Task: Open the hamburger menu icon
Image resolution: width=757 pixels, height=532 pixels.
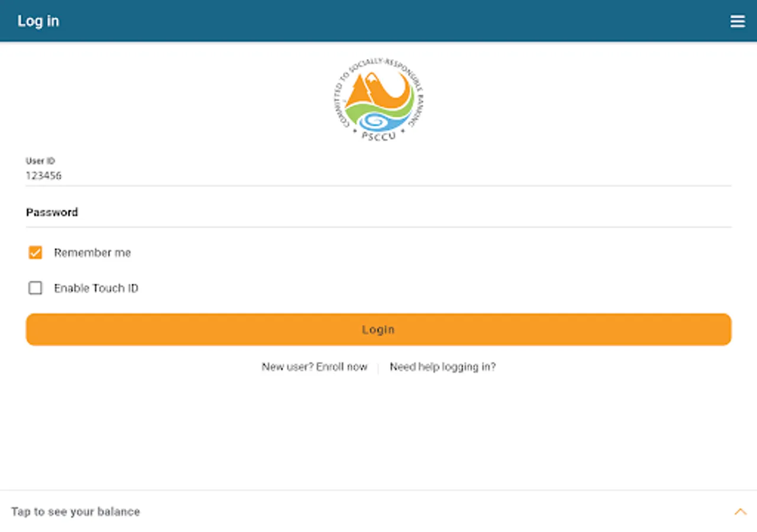Action: (737, 21)
